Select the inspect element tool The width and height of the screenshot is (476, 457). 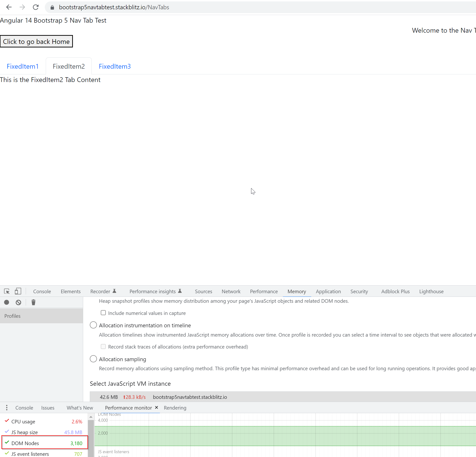point(7,291)
